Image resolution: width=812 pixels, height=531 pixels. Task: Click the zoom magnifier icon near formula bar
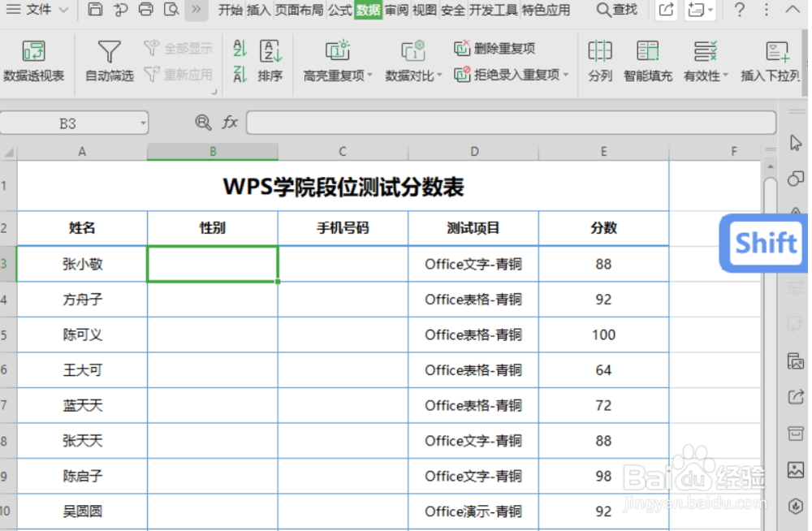(x=203, y=123)
